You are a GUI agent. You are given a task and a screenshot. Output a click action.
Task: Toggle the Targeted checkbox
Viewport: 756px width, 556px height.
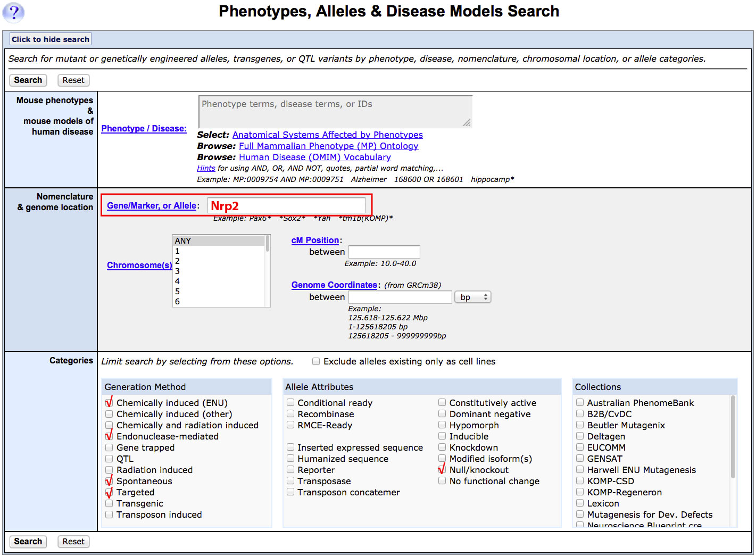[x=109, y=492]
